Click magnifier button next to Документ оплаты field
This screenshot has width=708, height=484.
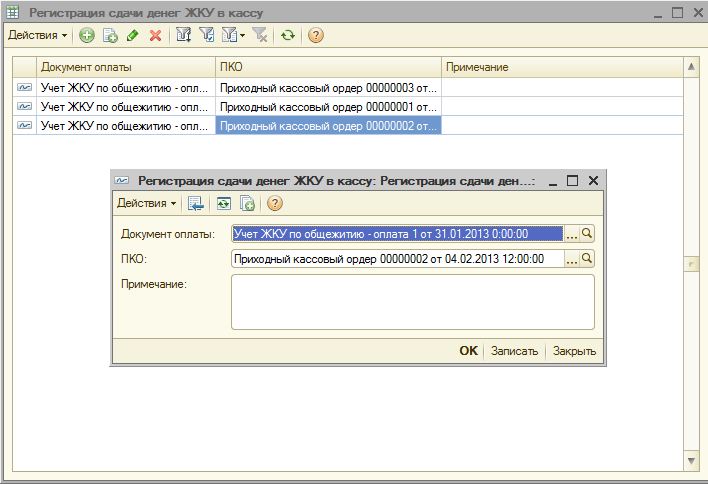coord(588,234)
